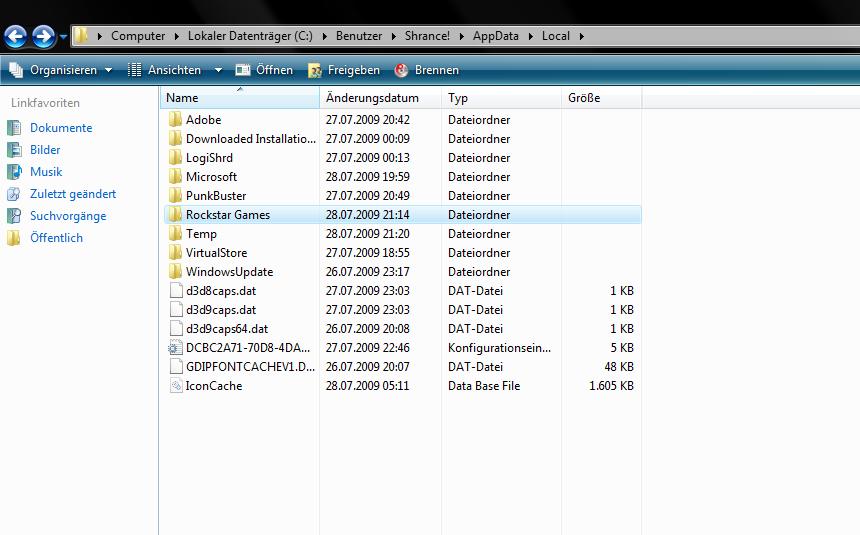Select the d3d8caps.dat file icon
Viewport: 860px width, 535px height.
point(176,291)
